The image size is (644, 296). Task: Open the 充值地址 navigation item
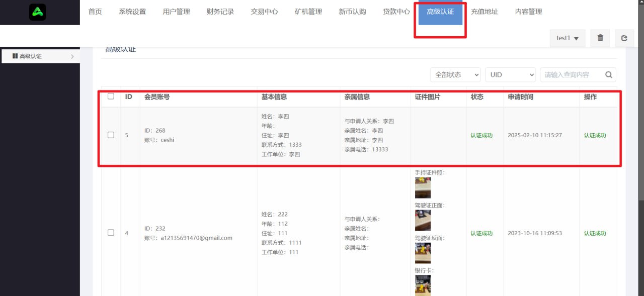point(484,12)
